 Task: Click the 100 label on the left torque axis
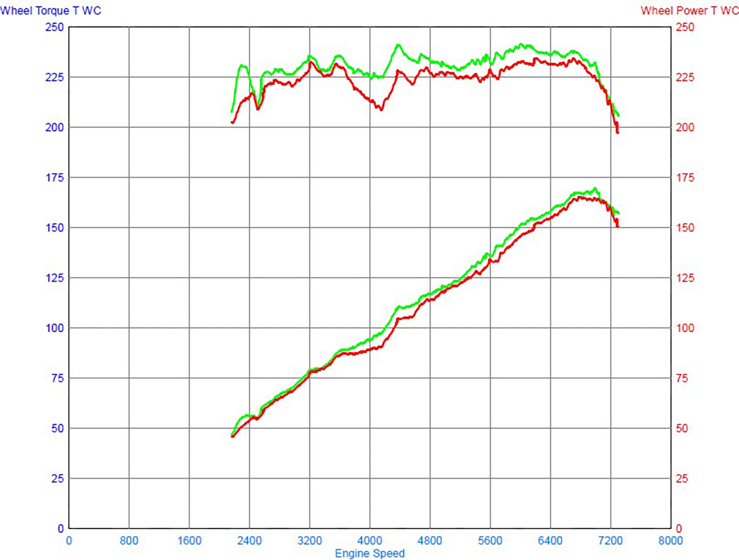[x=54, y=328]
